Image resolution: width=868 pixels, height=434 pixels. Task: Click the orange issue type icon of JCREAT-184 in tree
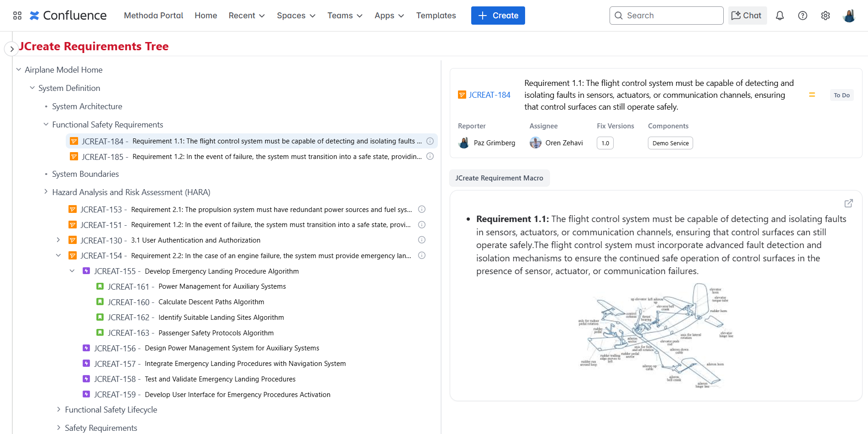click(x=74, y=141)
